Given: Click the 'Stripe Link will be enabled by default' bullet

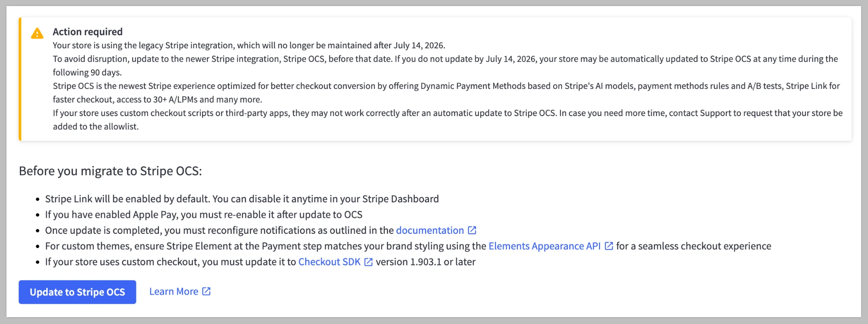Looking at the screenshot, I should [x=242, y=199].
